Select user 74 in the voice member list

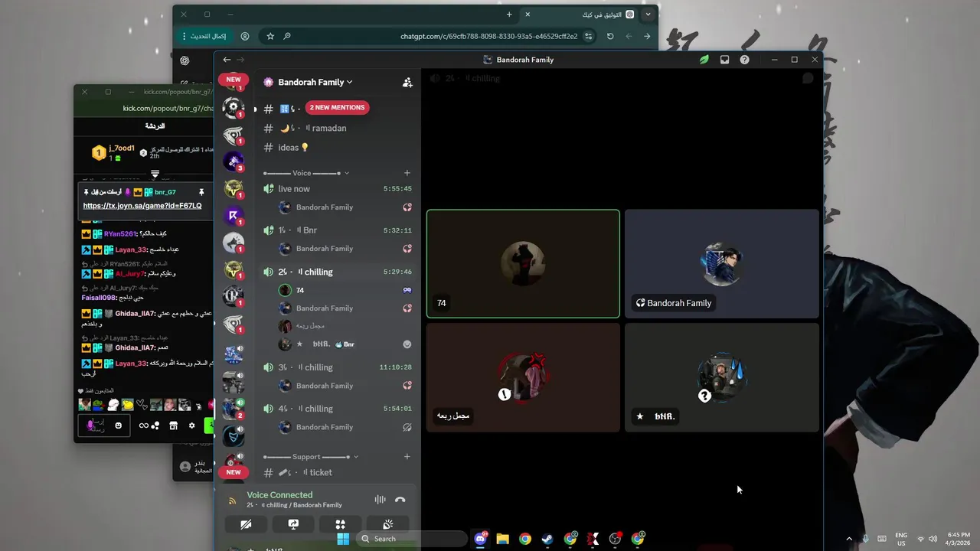[345, 290]
